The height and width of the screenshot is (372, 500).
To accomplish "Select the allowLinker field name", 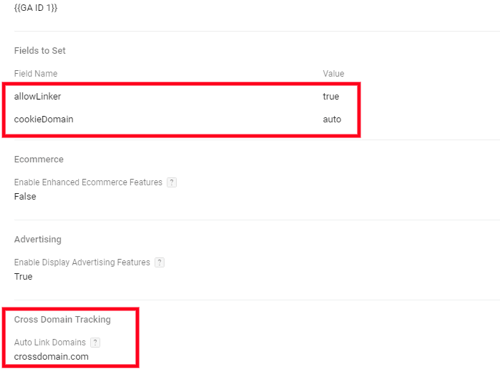I will click(x=37, y=97).
